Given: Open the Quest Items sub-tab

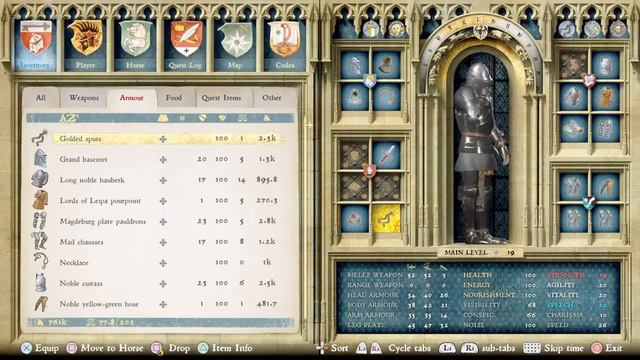Looking at the screenshot, I should (x=221, y=98).
